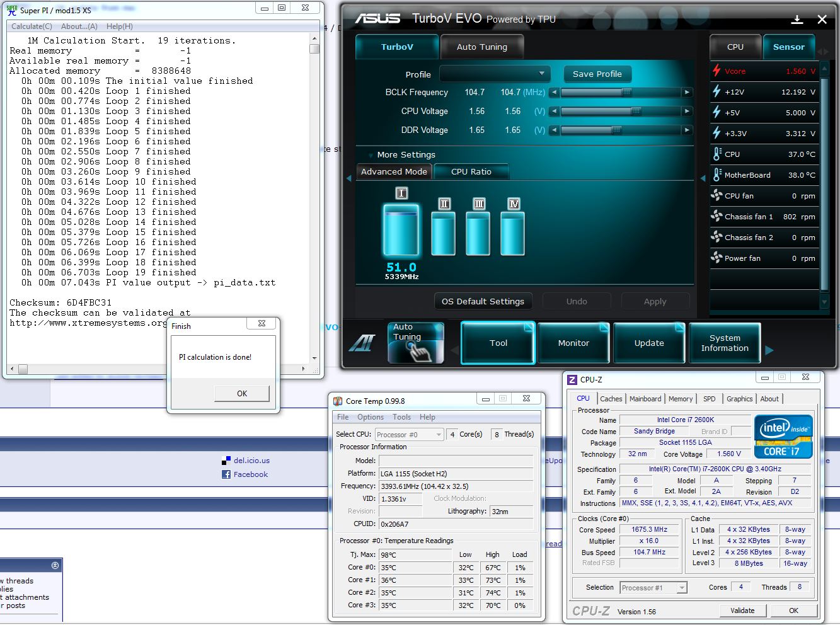Click the +12V lightning sensor icon
Screen dimensions: 840x625
716,91
